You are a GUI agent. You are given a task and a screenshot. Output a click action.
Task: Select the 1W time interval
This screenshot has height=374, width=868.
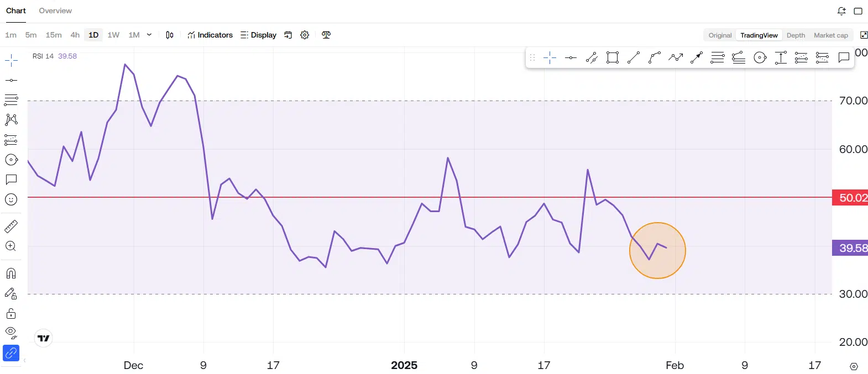point(113,35)
